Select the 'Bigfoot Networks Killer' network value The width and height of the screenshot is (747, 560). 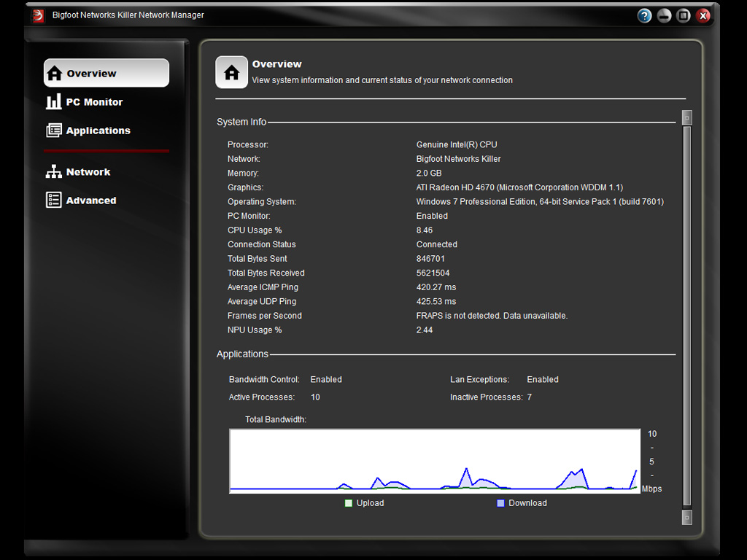pos(458,158)
